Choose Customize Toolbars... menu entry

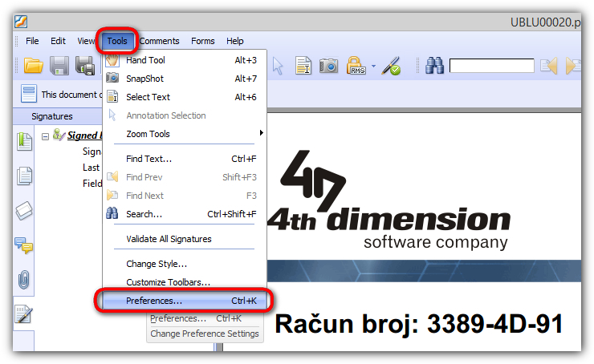[185, 282]
